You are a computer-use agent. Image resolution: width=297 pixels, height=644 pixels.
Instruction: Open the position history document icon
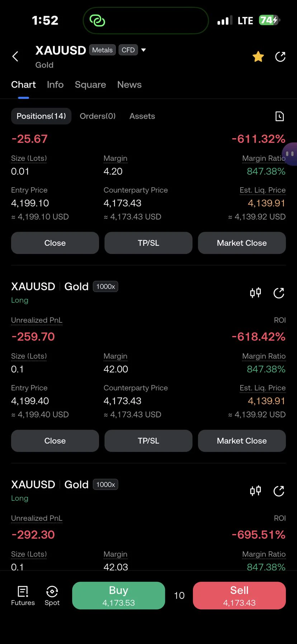tap(279, 116)
